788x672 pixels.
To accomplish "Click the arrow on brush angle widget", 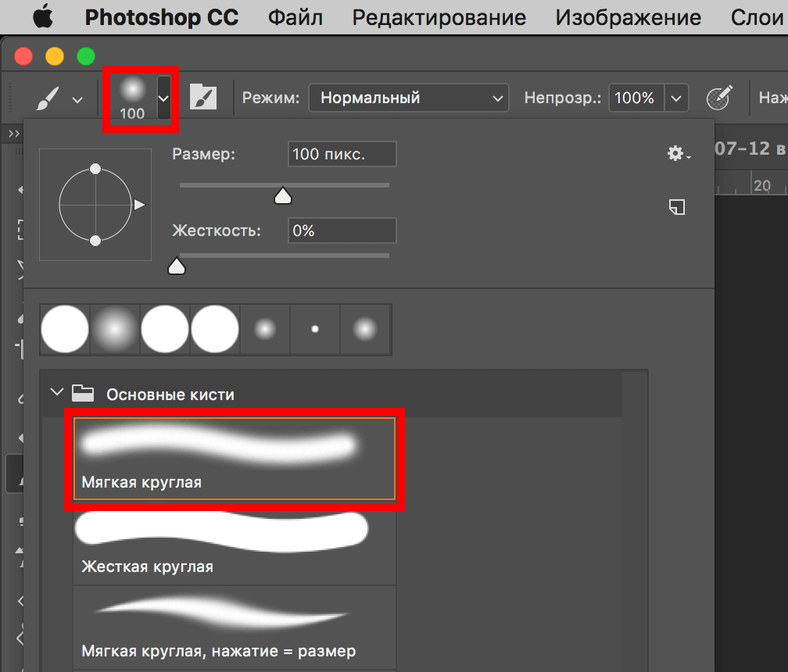I will pyautogui.click(x=140, y=205).
